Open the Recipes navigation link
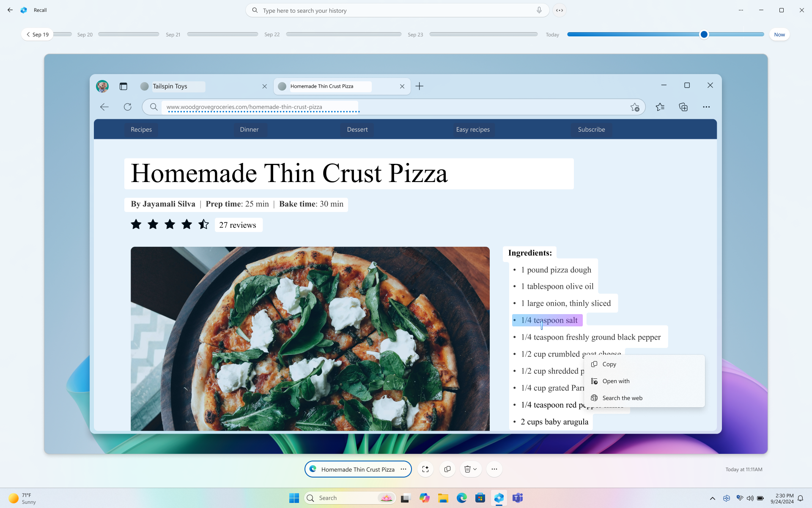The height and width of the screenshot is (508, 812). 140,129
